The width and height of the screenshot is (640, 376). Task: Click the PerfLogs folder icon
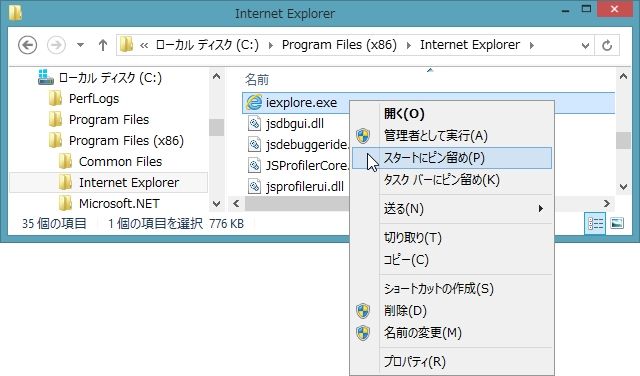55,98
